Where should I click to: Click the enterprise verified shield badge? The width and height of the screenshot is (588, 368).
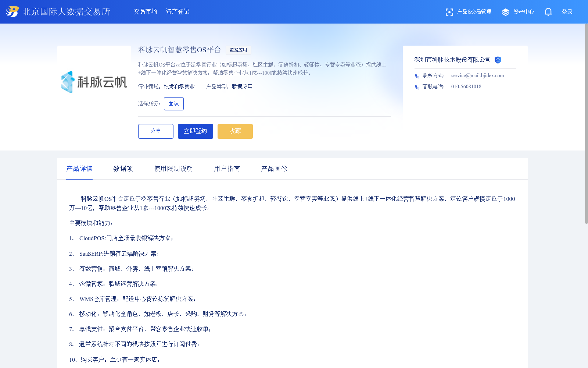pos(498,60)
